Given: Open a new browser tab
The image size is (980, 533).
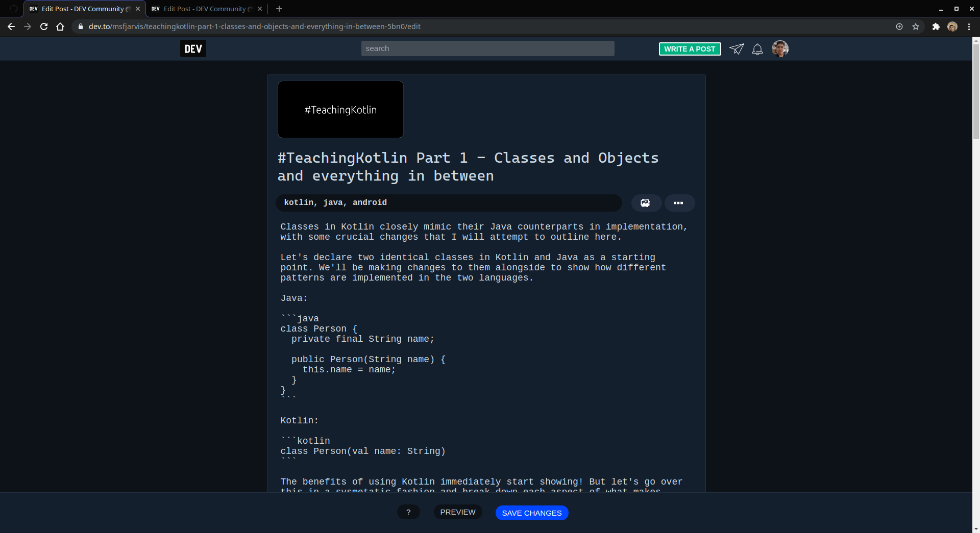Looking at the screenshot, I should coord(279,9).
